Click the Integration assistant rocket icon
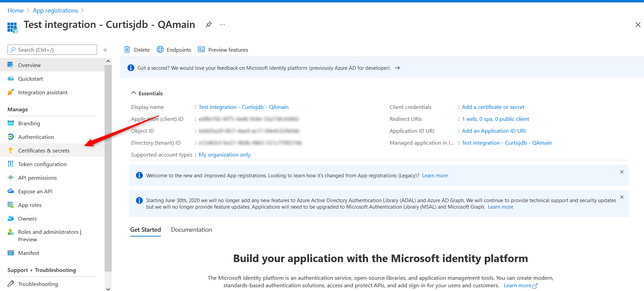644x291 pixels. pos(11,92)
